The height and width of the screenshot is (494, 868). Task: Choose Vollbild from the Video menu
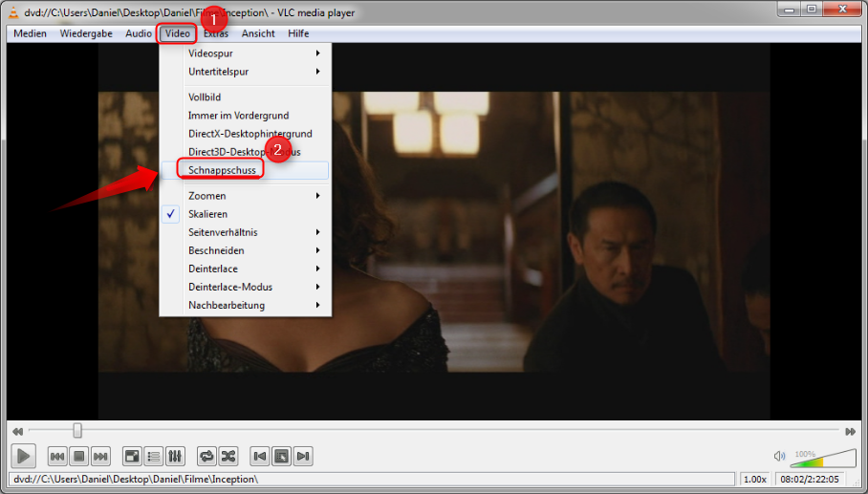(x=246, y=97)
